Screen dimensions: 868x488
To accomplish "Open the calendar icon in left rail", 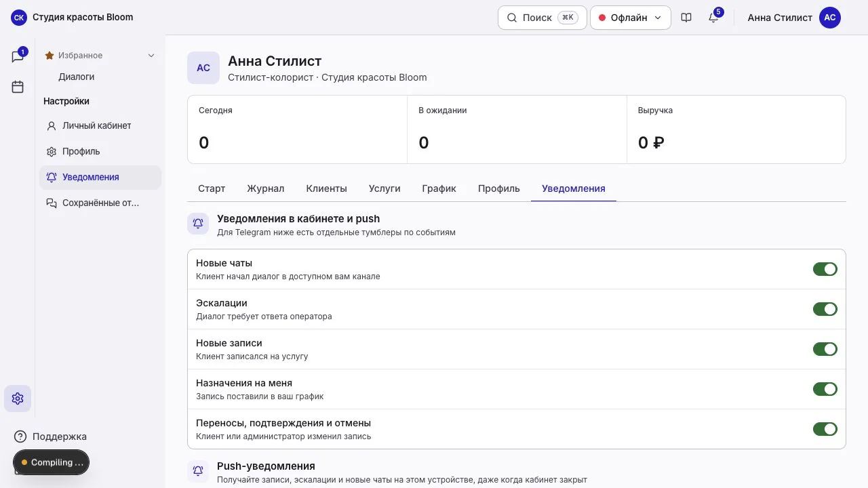I will [x=18, y=87].
